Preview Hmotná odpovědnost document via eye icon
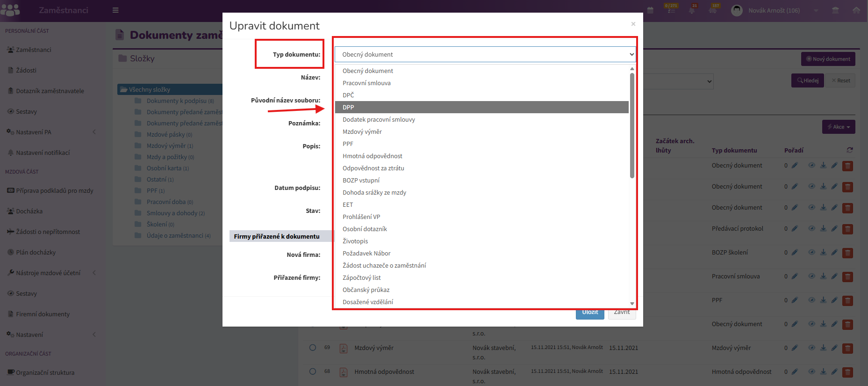 [x=812, y=372]
